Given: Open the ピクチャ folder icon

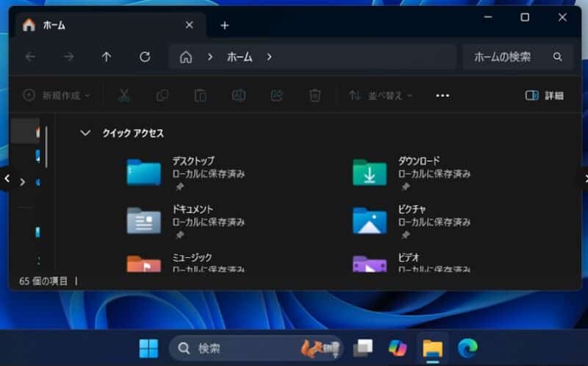Looking at the screenshot, I should click(x=370, y=220).
